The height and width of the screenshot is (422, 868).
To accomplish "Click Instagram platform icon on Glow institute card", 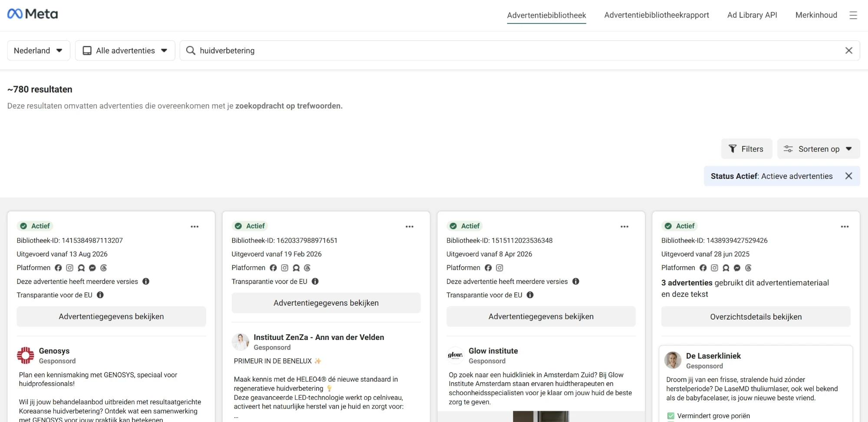I will click(500, 268).
